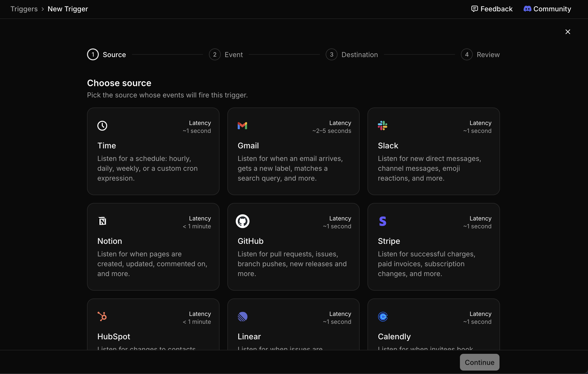This screenshot has height=374, width=588.
Task: Go to step 2 Event
Action: pyautogui.click(x=226, y=55)
